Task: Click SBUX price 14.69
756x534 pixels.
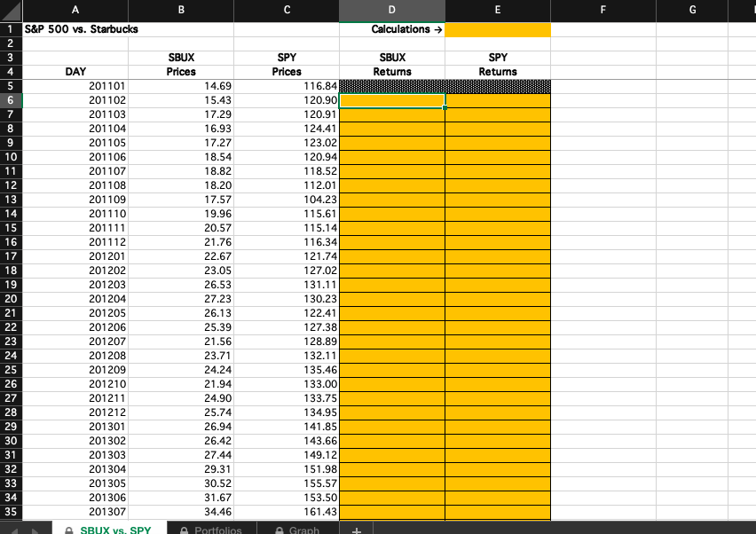Action: (x=181, y=86)
